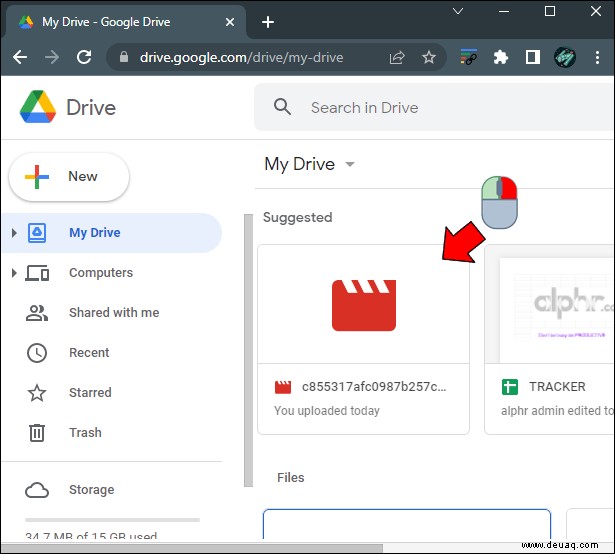Open Computers in sidebar

tap(111, 273)
